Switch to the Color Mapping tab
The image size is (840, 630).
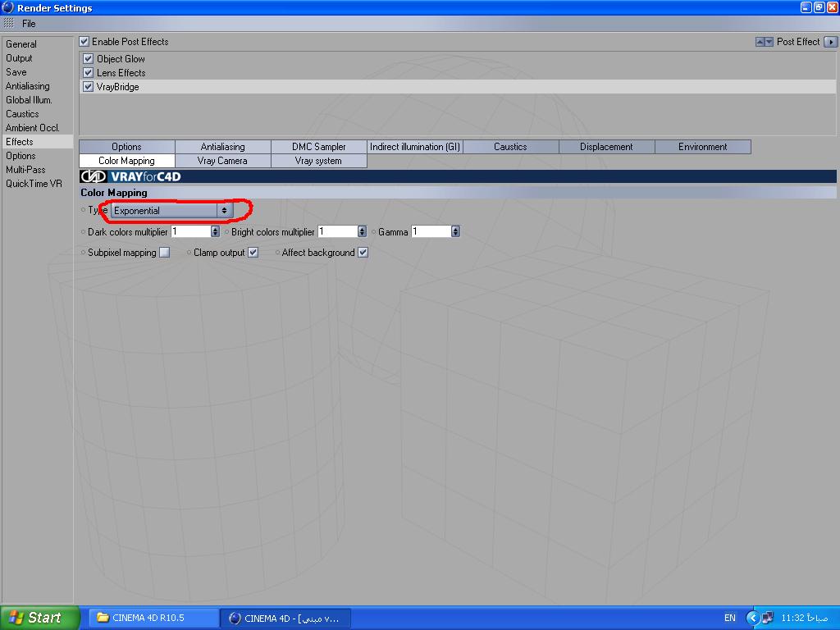pyautogui.click(x=127, y=161)
